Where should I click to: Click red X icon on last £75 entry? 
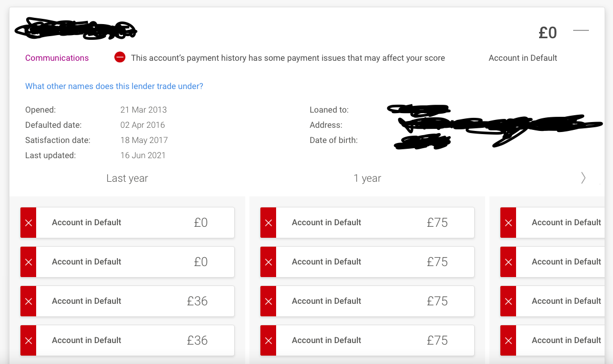269,340
